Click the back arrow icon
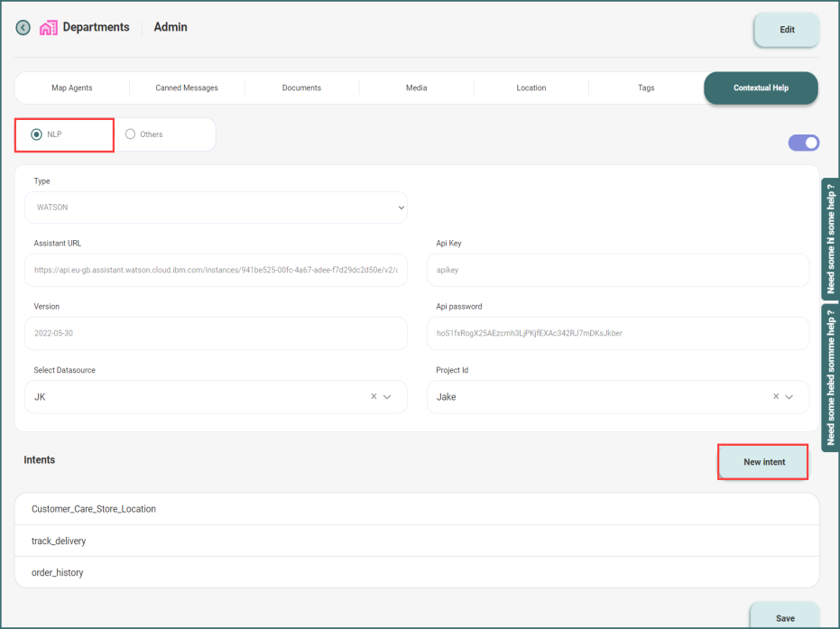The image size is (840, 629). point(23,28)
